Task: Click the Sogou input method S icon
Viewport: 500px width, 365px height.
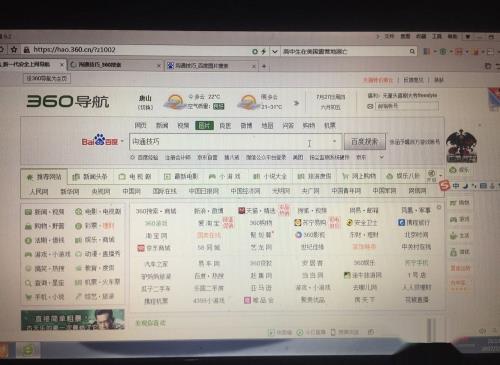Action: (444, 185)
